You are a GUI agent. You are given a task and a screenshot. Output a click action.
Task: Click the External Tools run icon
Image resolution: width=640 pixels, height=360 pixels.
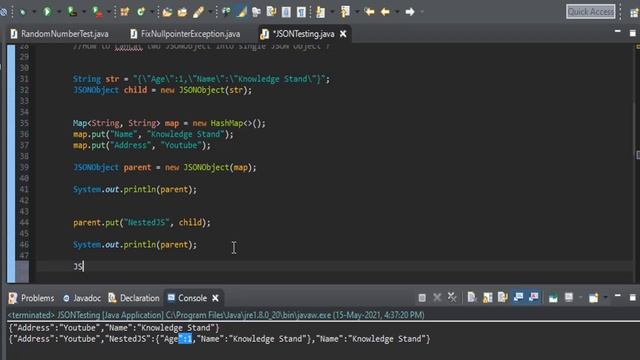pos(97,12)
